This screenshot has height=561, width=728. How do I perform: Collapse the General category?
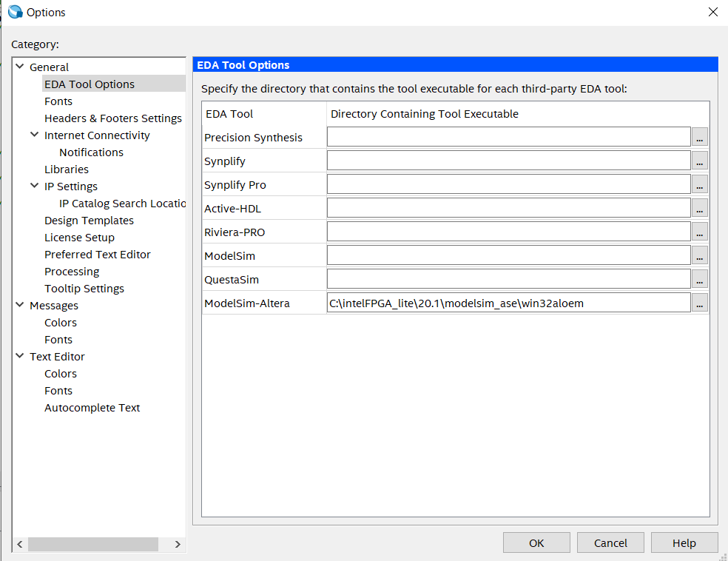click(x=20, y=67)
